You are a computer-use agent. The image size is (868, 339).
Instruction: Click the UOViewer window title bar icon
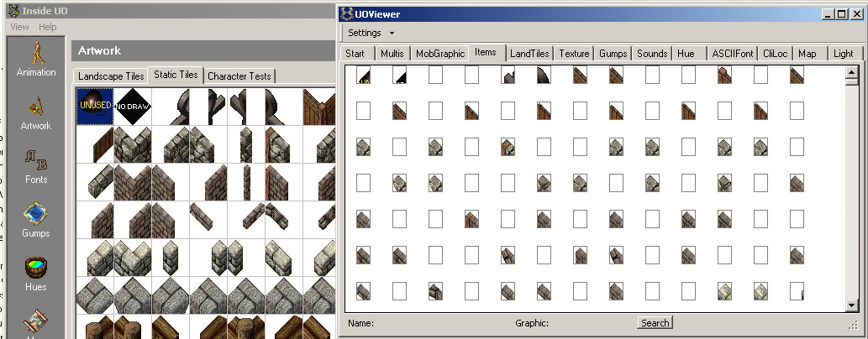click(x=346, y=13)
